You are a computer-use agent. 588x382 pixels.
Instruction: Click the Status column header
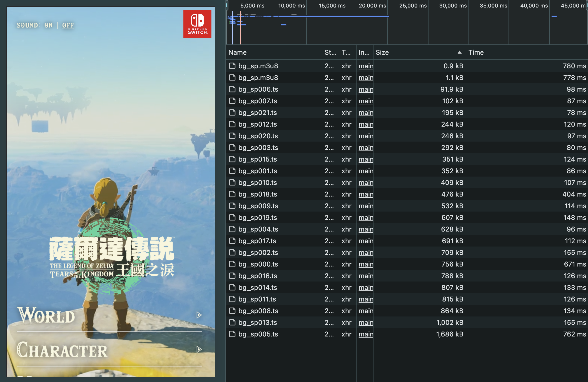[330, 52]
